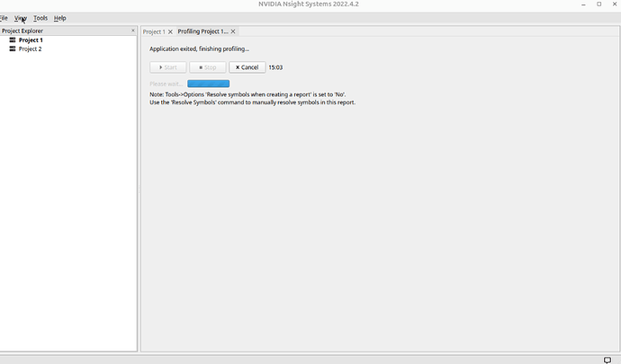The height and width of the screenshot is (364, 621).
Task: Click the Resolve Symbols note text
Action: pos(252,99)
